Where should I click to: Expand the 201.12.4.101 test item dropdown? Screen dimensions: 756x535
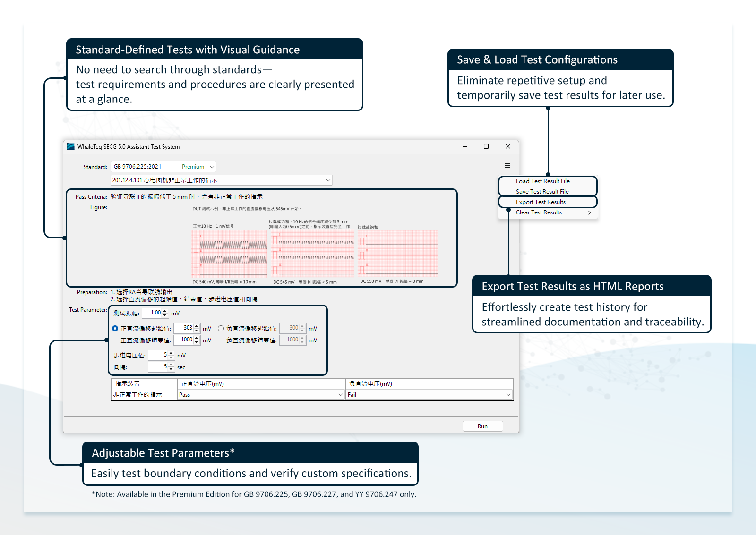(221, 180)
